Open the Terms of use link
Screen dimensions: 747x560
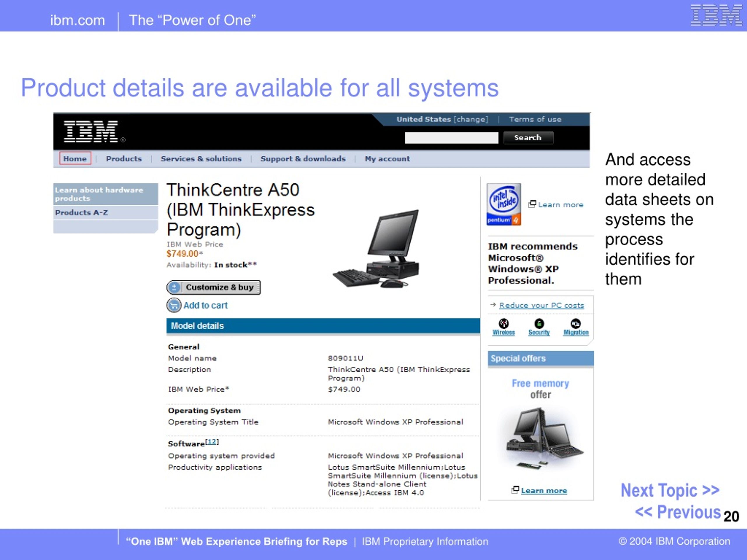(x=535, y=119)
